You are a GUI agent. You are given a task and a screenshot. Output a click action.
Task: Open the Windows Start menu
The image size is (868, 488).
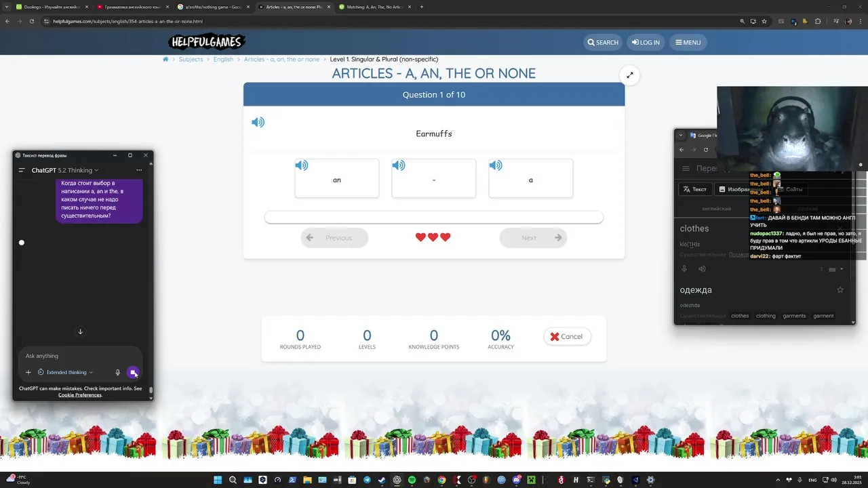(x=218, y=480)
